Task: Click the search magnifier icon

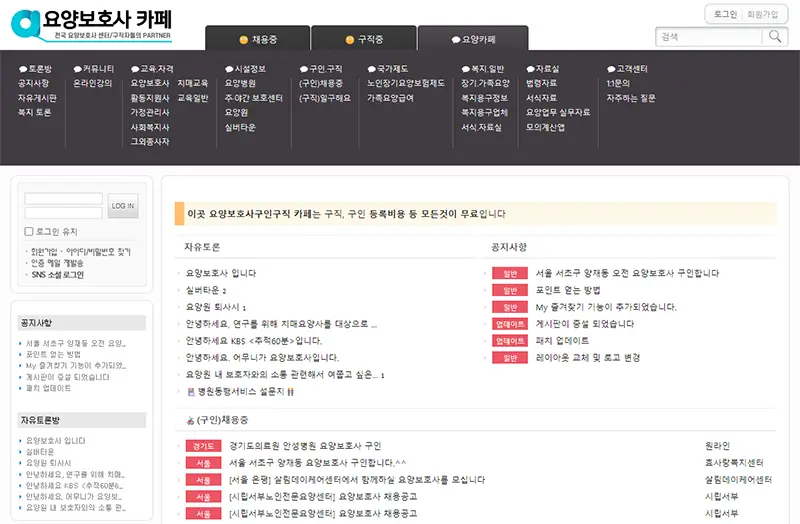Action: (774, 37)
